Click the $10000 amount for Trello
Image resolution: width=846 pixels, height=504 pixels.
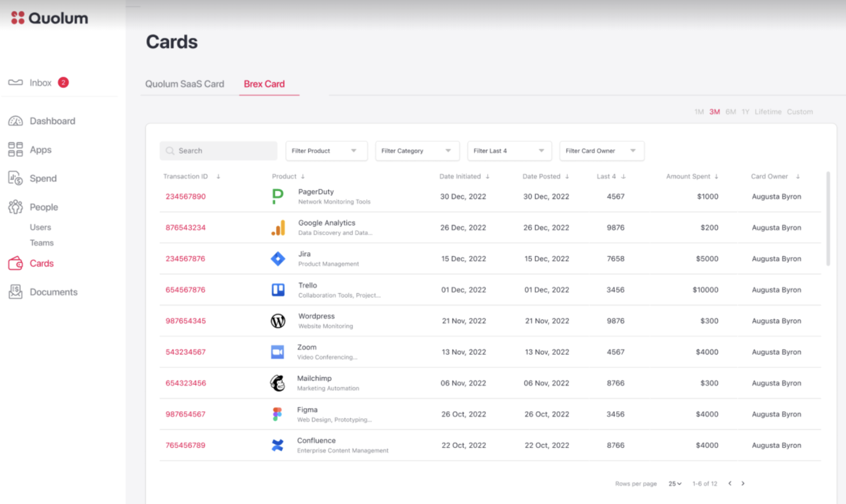coord(705,290)
